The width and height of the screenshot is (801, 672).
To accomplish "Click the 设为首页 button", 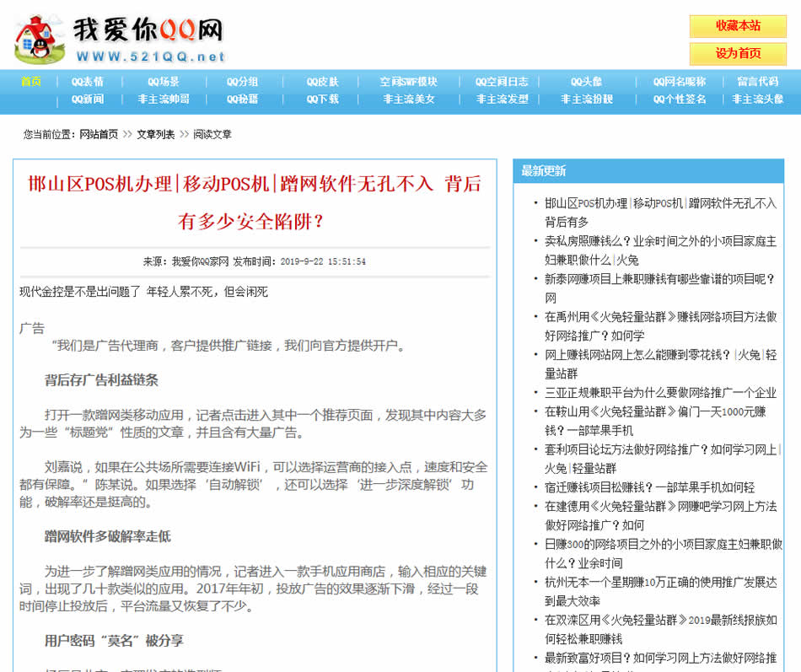I will click(x=737, y=55).
